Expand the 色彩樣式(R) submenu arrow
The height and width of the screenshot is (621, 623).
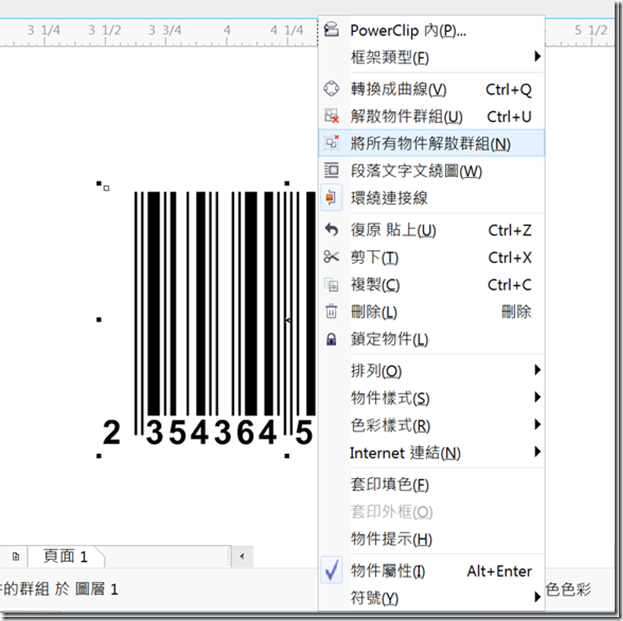click(x=537, y=424)
